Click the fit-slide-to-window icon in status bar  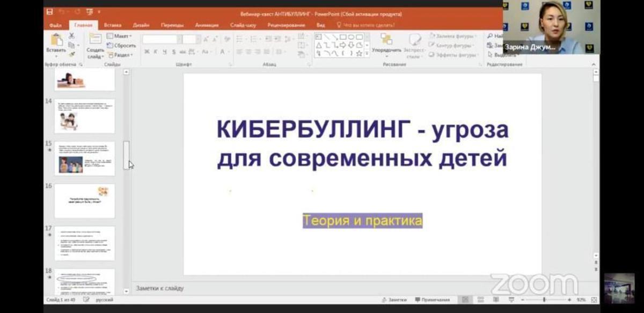tap(594, 300)
